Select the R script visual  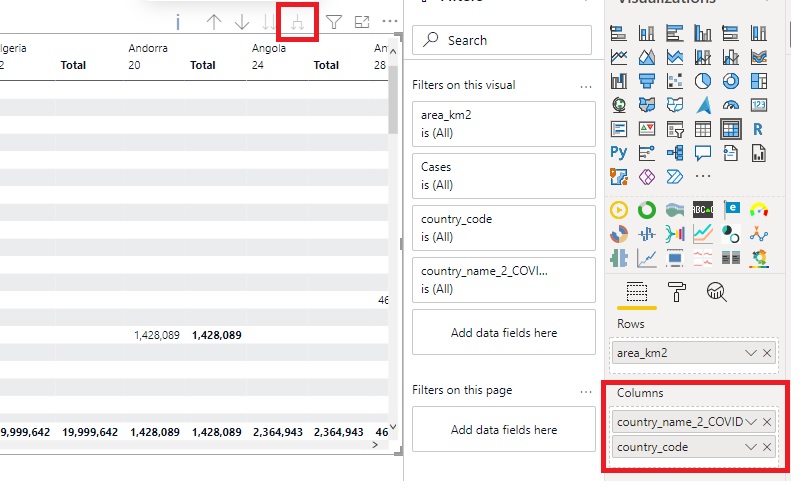coord(759,129)
